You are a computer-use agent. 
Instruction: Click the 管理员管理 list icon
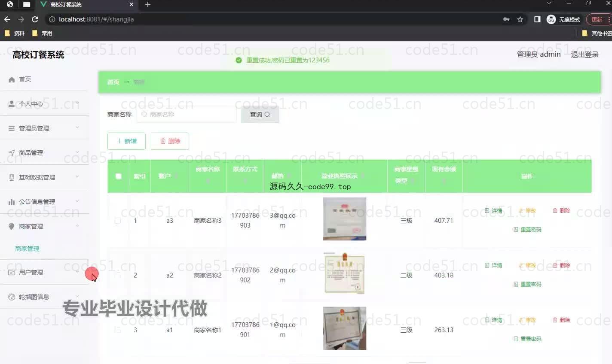(12, 128)
